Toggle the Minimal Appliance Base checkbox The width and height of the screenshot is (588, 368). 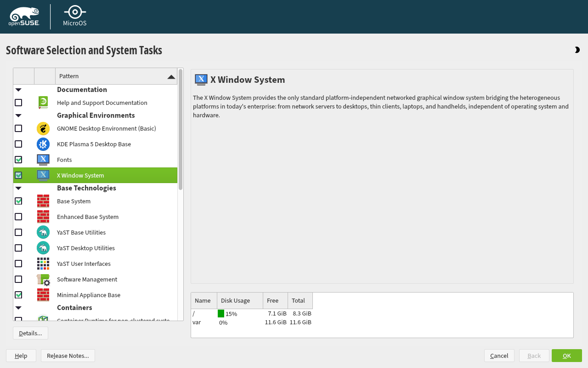pos(18,295)
